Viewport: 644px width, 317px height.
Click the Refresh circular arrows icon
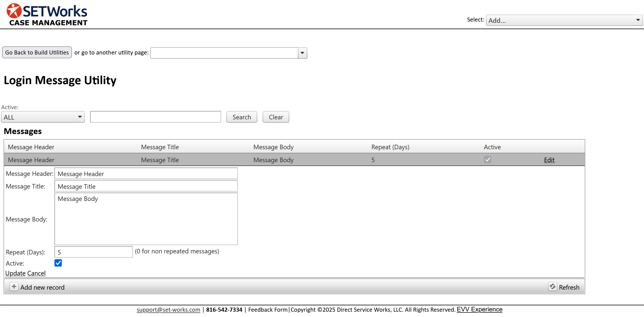[552, 287]
